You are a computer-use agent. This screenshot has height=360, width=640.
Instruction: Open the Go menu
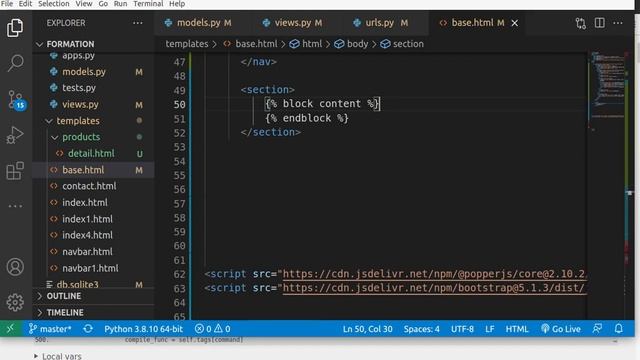(103, 4)
